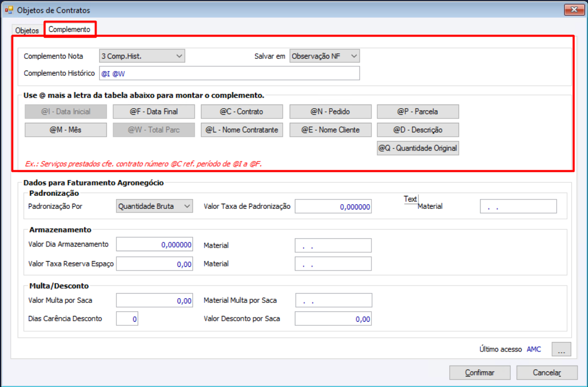Insert the @L - Nome Contratante tag
The image size is (588, 387).
[x=242, y=130]
